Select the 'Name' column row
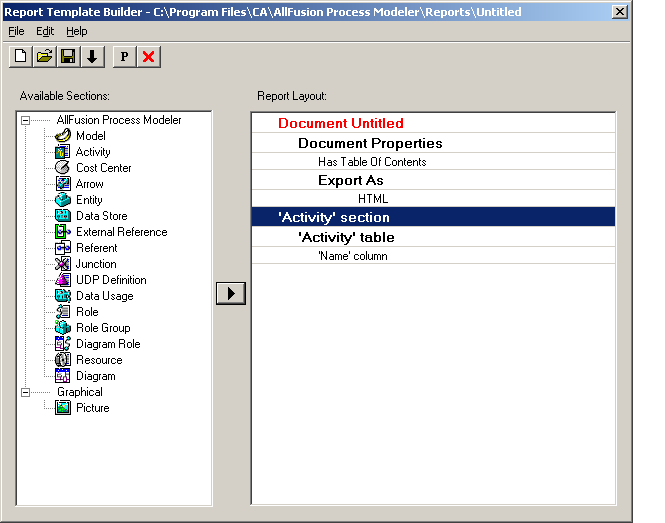Image resolution: width=665 pixels, height=523 pixels. click(433, 256)
